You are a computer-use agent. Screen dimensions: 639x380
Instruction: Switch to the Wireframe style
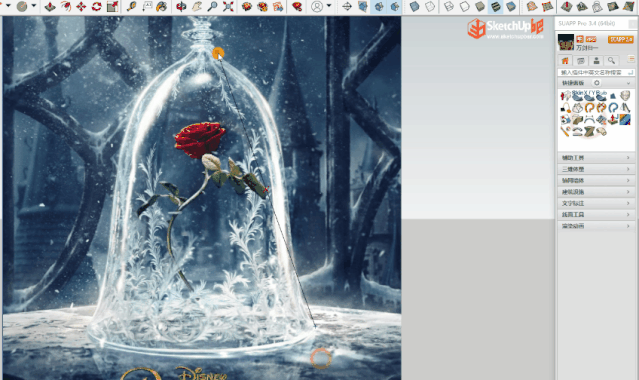click(x=449, y=7)
